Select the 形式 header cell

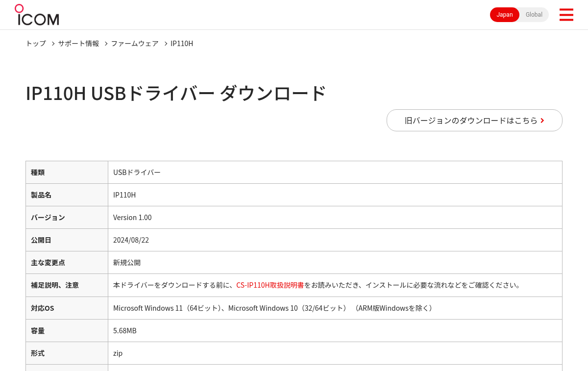(67, 353)
